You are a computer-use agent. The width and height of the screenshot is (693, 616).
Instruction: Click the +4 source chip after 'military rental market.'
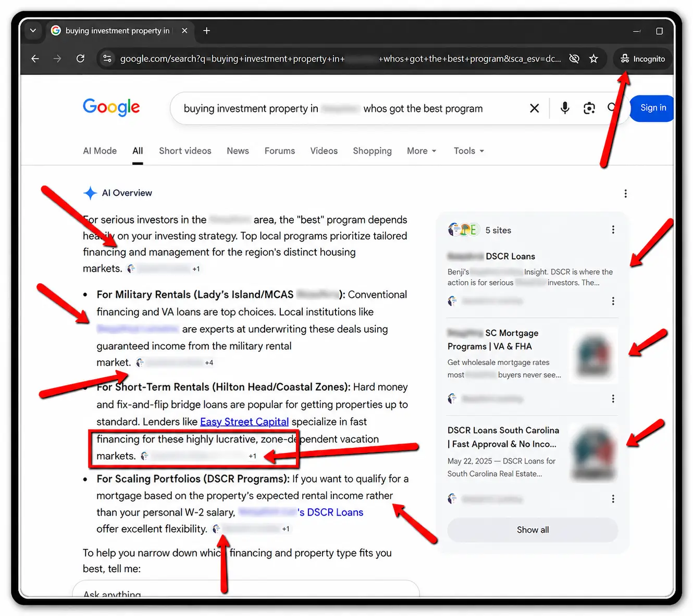click(175, 362)
